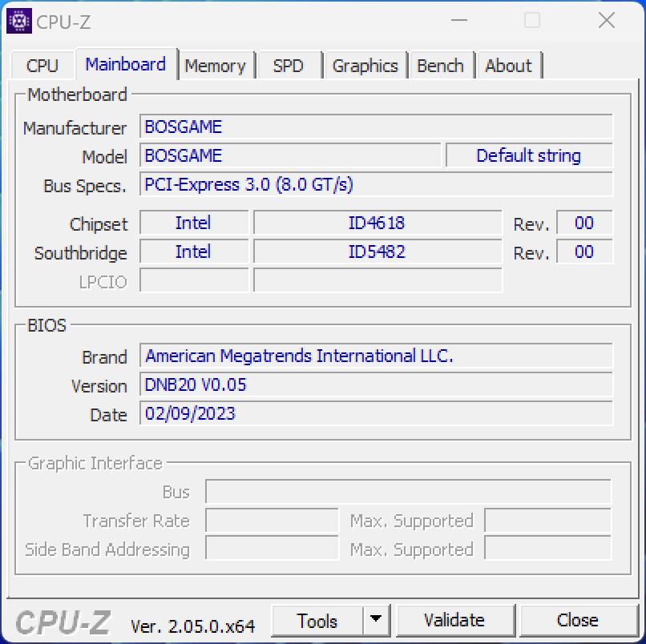Click the empty LPCIO vendor field
This screenshot has width=646, height=644.
[x=194, y=280]
